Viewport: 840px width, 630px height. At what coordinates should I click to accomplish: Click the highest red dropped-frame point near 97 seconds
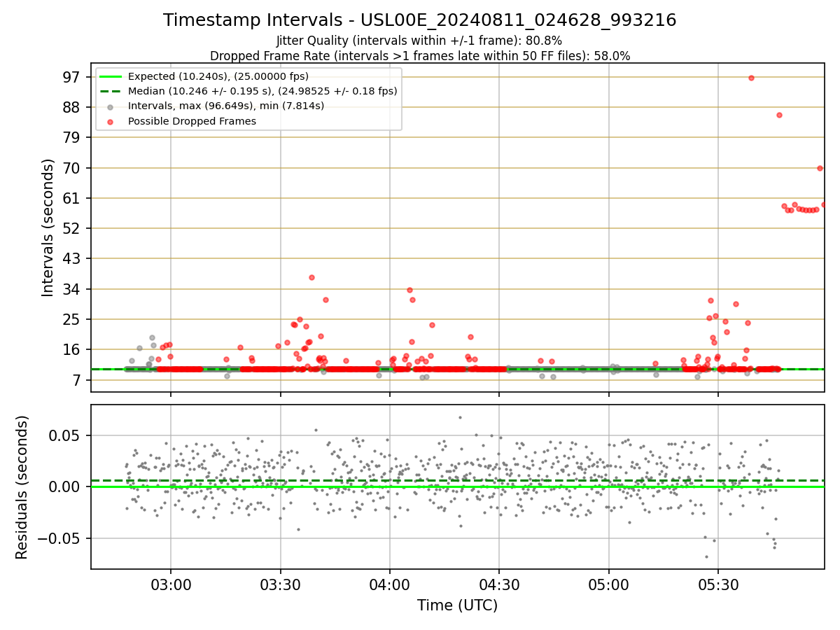pyautogui.click(x=751, y=78)
